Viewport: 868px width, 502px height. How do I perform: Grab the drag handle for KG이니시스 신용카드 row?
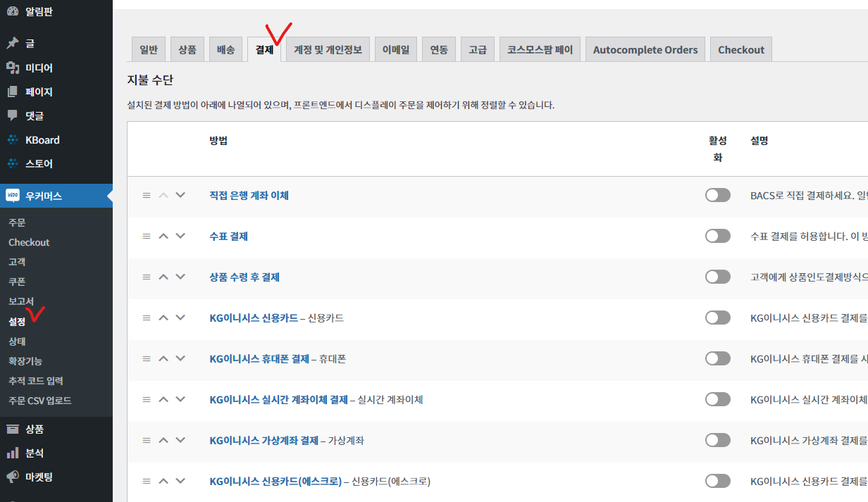tap(147, 318)
